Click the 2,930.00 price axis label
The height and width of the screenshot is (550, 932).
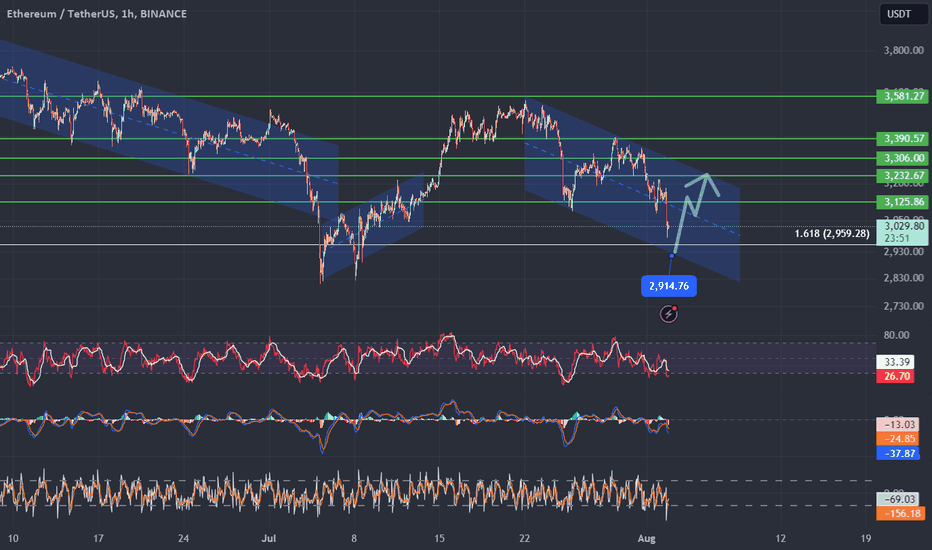[x=903, y=252]
